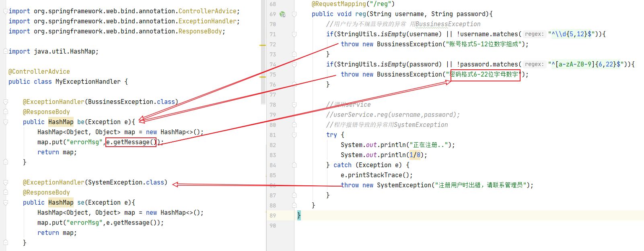Click the catch fold marker on line 84
The width and height of the screenshot is (644, 251).
[294, 165]
